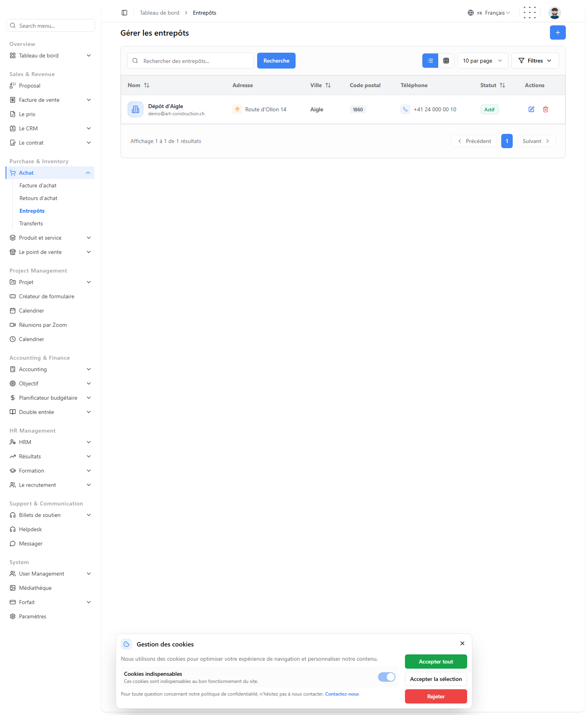Expand the Le CRM submenu

tap(50, 128)
